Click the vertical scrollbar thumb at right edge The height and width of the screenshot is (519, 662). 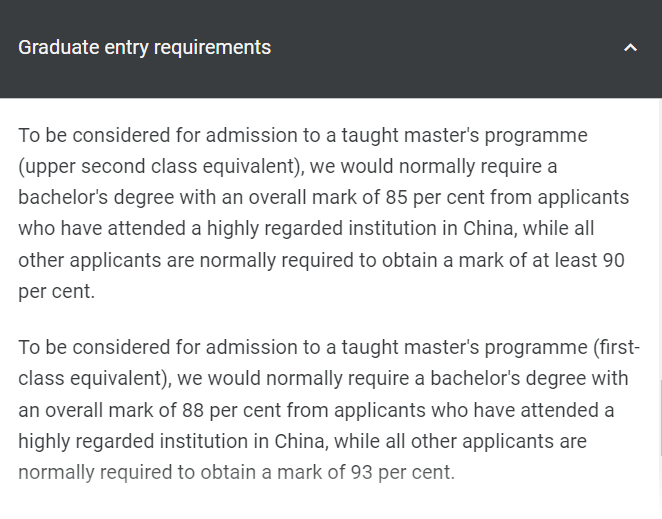(660, 417)
